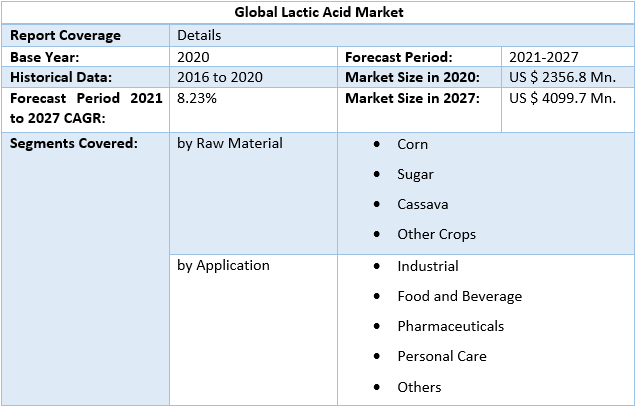The image size is (639, 411).
Task: Click the Corn bullet item
Action: (412, 144)
